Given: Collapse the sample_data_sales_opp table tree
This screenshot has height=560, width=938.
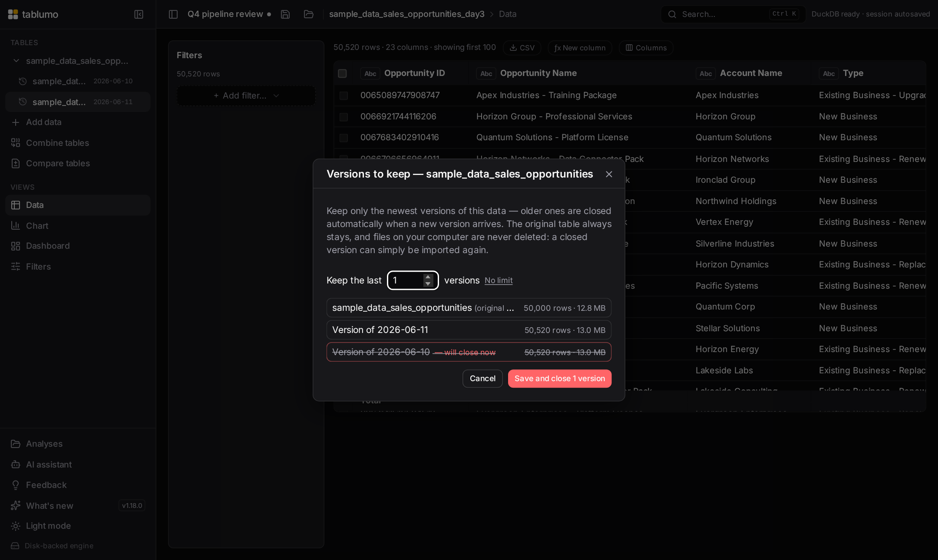Looking at the screenshot, I should pyautogui.click(x=16, y=61).
